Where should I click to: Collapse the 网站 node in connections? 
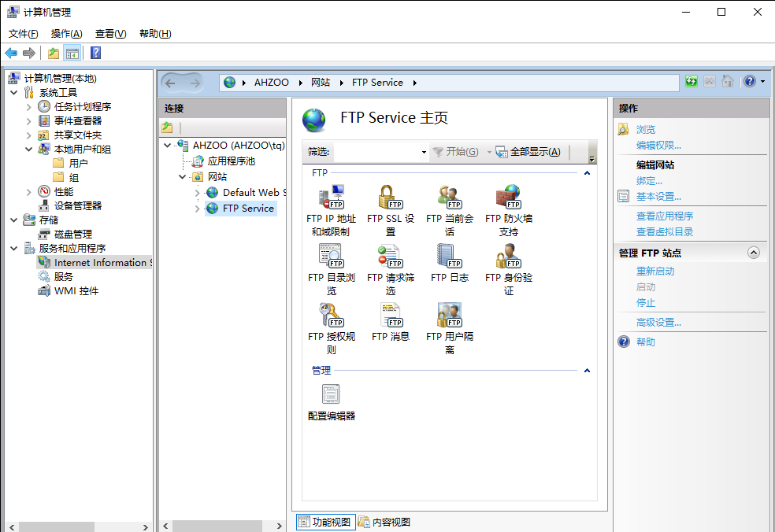[183, 177]
